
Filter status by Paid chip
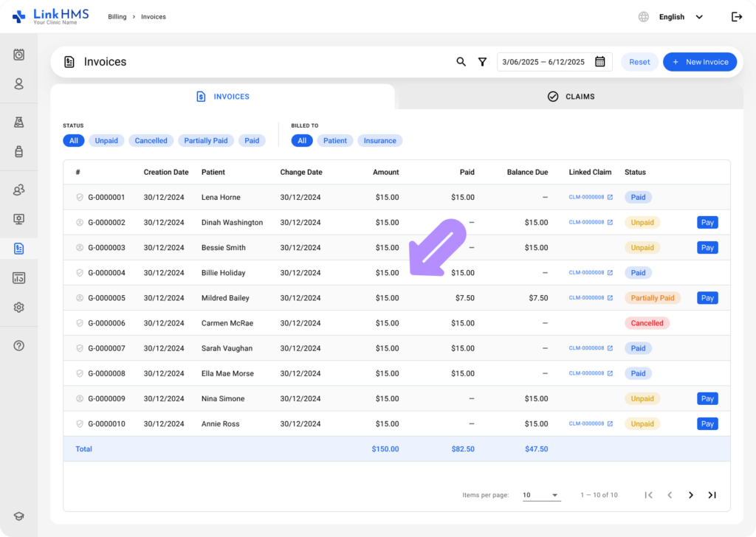click(252, 141)
